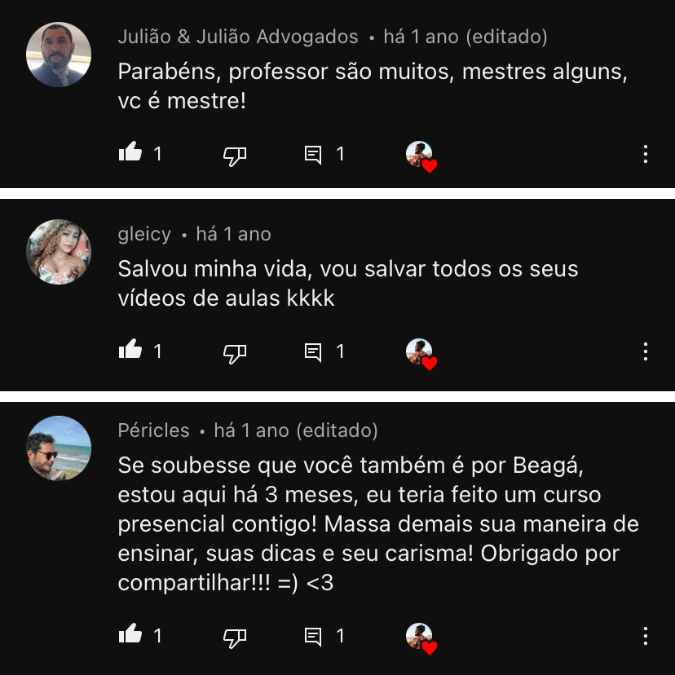Click the Julião & Julião Advogados channel name

point(238,37)
